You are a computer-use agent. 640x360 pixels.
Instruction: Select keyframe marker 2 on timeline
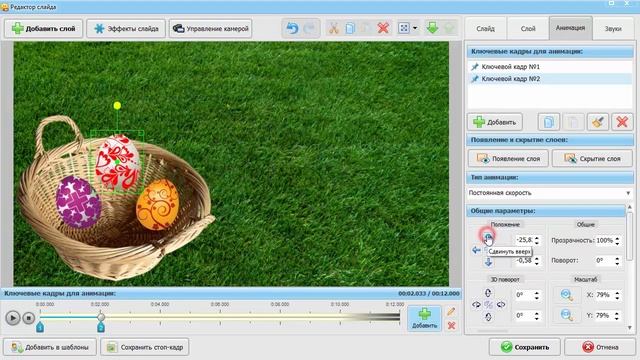click(x=101, y=327)
